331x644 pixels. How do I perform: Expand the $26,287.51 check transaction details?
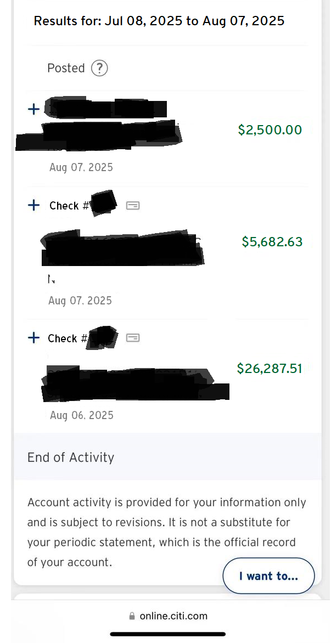(33, 338)
